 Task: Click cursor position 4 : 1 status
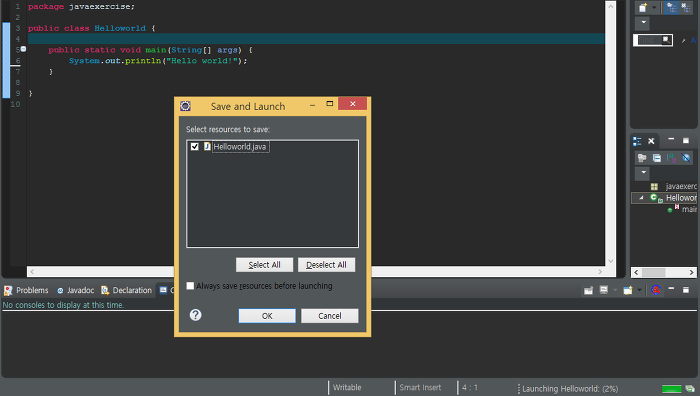(x=470, y=388)
